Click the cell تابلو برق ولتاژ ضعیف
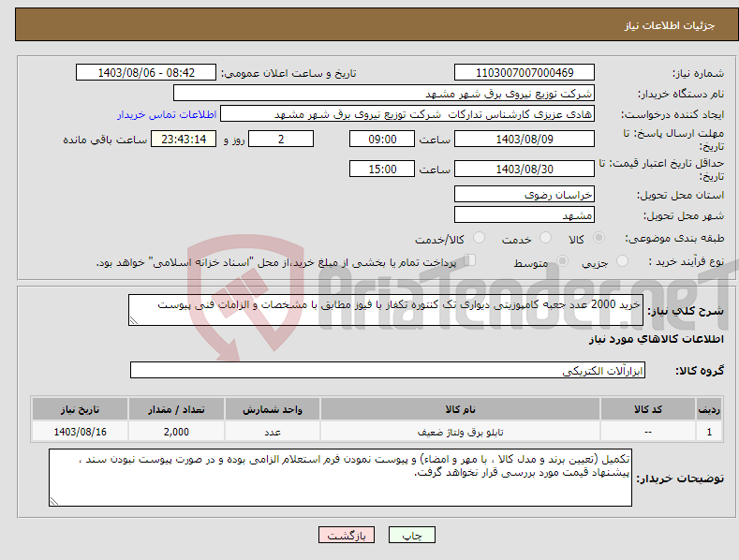Image resolution: width=739 pixels, height=560 pixels. pyautogui.click(x=460, y=432)
